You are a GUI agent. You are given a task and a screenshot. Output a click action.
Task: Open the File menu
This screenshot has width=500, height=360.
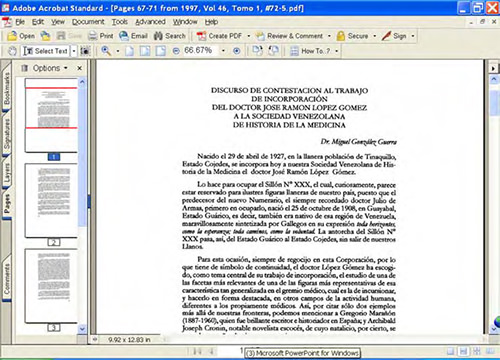(x=20, y=22)
